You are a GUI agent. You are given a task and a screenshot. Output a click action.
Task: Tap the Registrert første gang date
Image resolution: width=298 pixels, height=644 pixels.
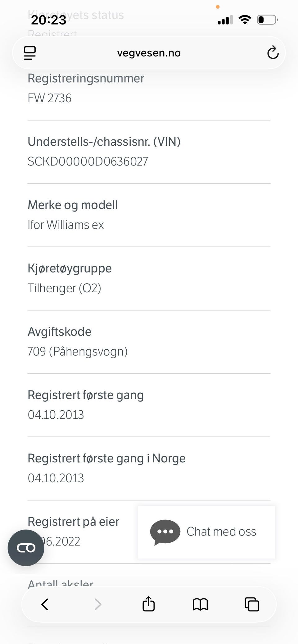click(x=56, y=415)
